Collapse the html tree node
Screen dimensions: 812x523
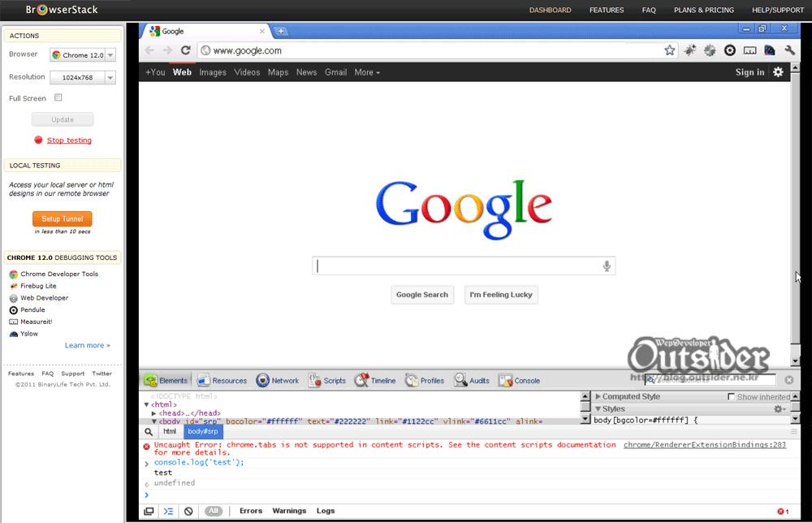[146, 404]
